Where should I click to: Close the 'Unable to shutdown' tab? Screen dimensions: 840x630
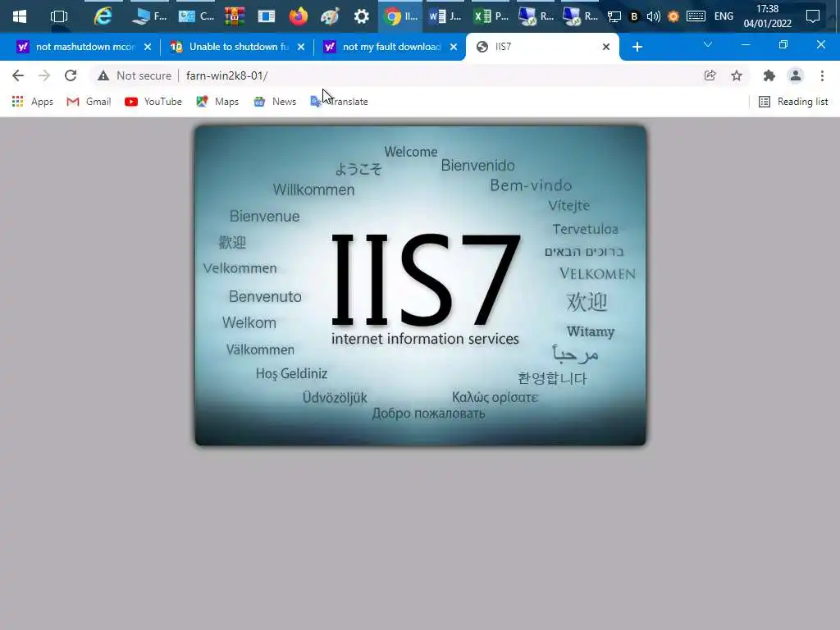pos(301,47)
